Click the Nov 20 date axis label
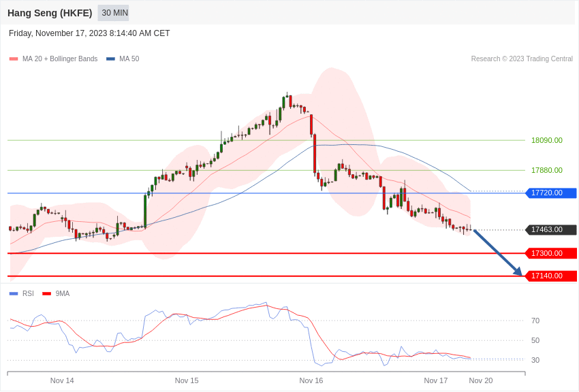 [481, 380]
